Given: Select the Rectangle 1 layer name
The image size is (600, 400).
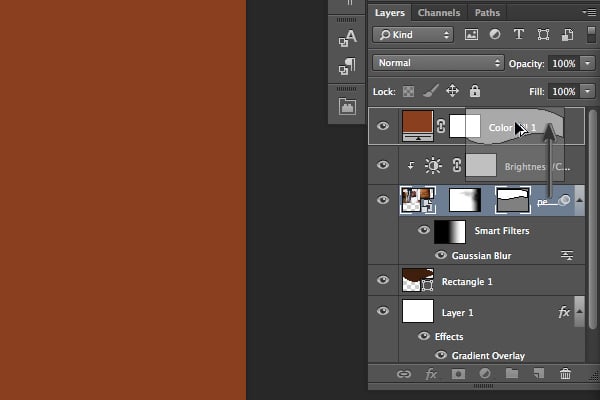Looking at the screenshot, I should [x=467, y=282].
